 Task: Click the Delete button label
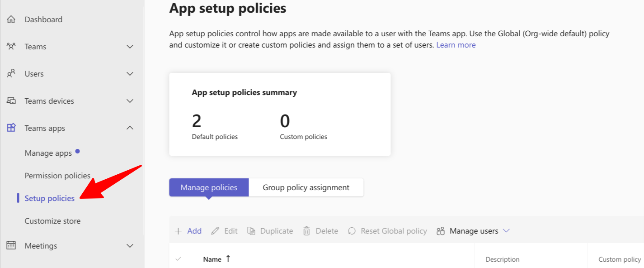[327, 231]
